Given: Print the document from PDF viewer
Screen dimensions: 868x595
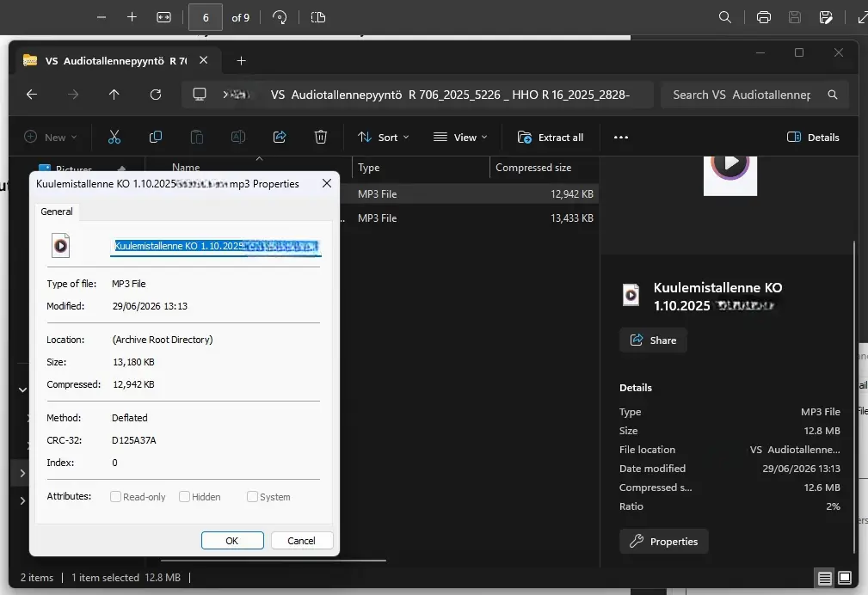Looking at the screenshot, I should [764, 18].
